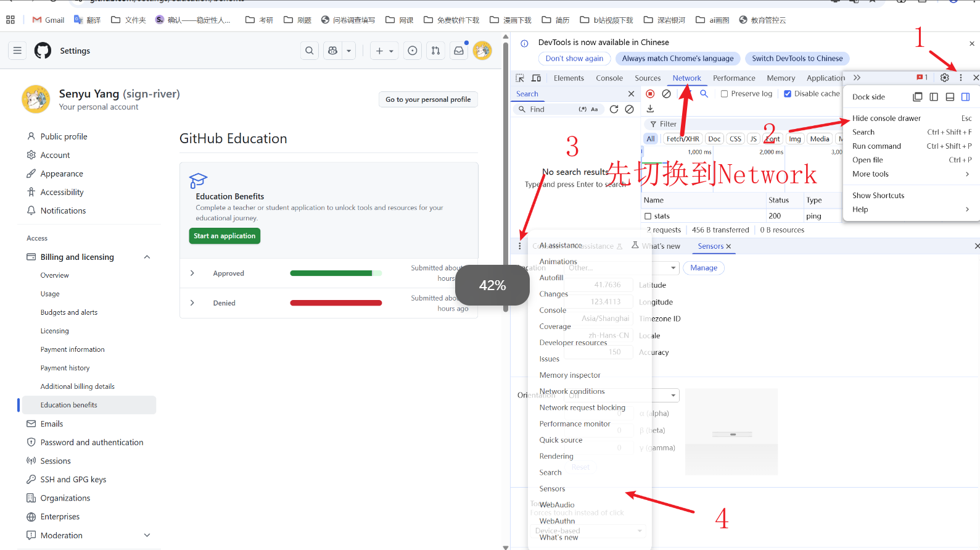Viewport: 980px width, 550px height.
Task: Open the DevTools issues counter badge
Action: [x=923, y=78]
